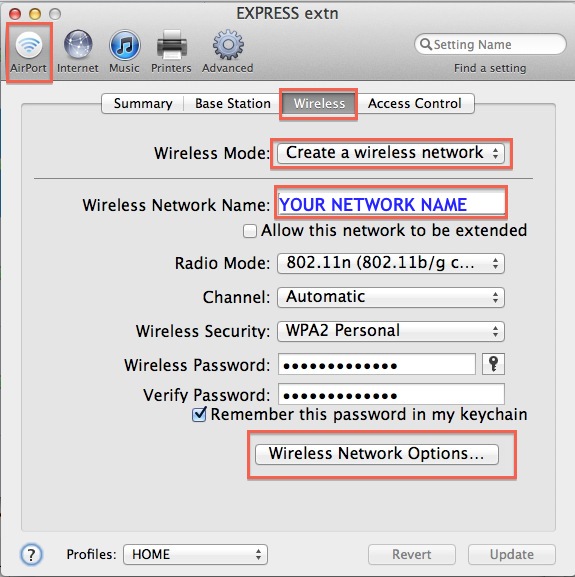The width and height of the screenshot is (575, 577).
Task: Enable Allow this network to be extended
Action: point(250,231)
